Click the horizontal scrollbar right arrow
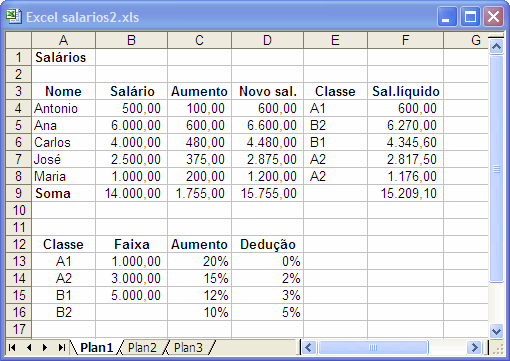 [474, 348]
